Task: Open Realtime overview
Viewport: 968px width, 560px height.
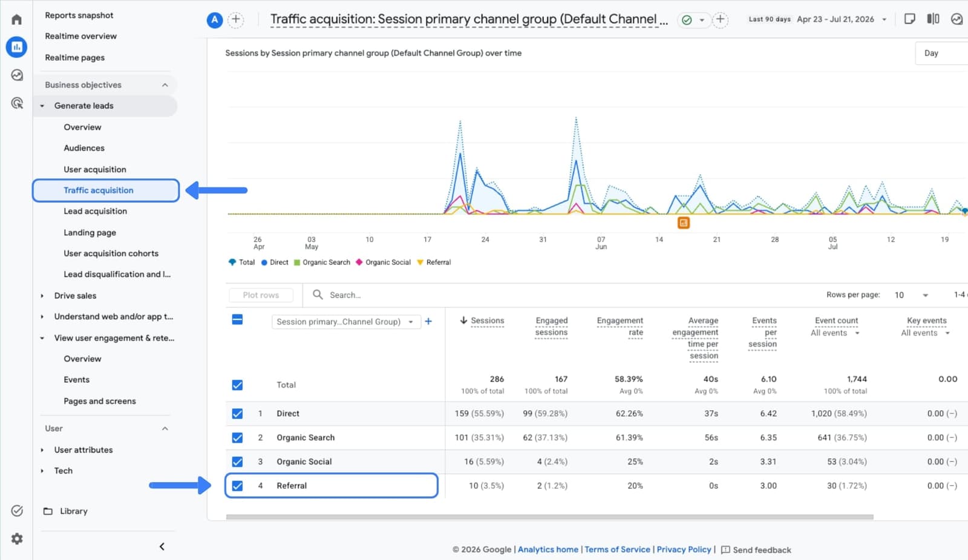Action: click(x=81, y=36)
